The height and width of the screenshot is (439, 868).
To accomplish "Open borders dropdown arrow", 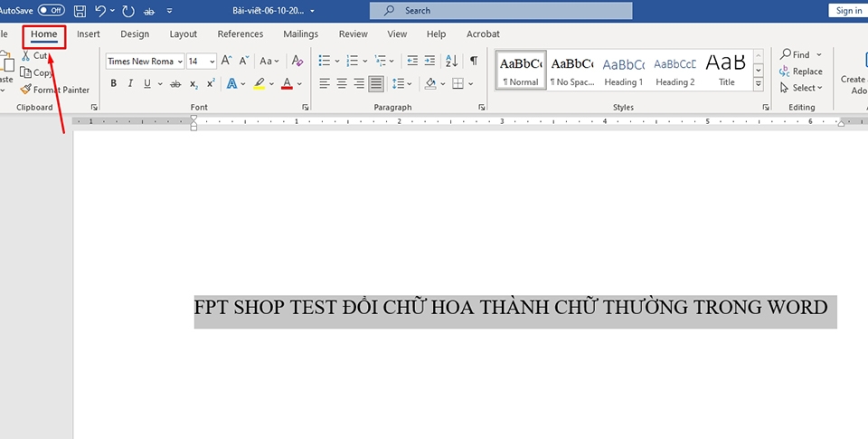I will [x=470, y=83].
